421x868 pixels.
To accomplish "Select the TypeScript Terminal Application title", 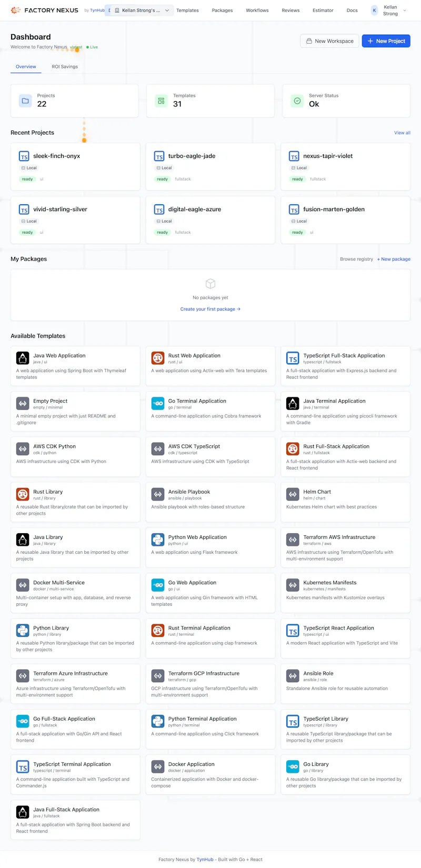I will click(x=72, y=764).
